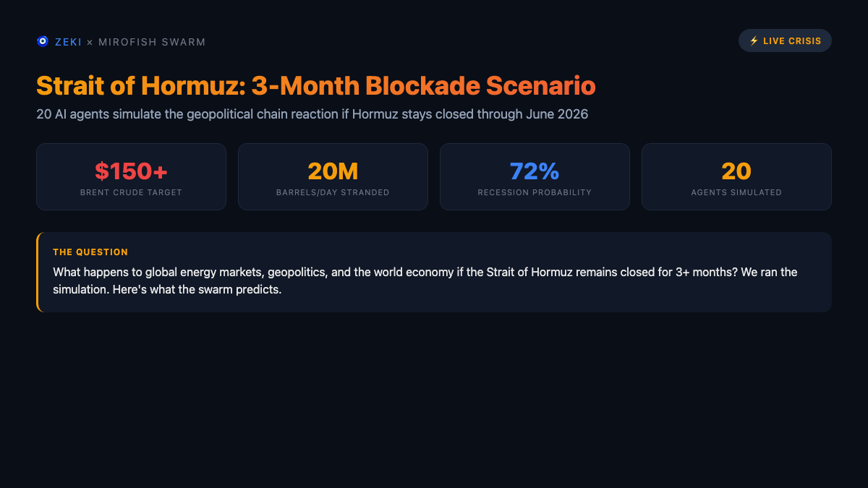
Task: Click empty dark area below question box
Action: (434, 398)
